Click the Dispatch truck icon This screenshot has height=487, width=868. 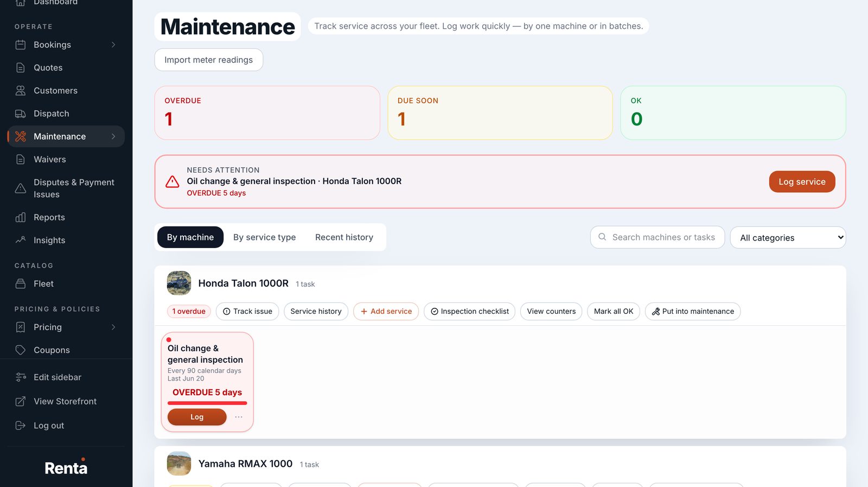coord(21,113)
